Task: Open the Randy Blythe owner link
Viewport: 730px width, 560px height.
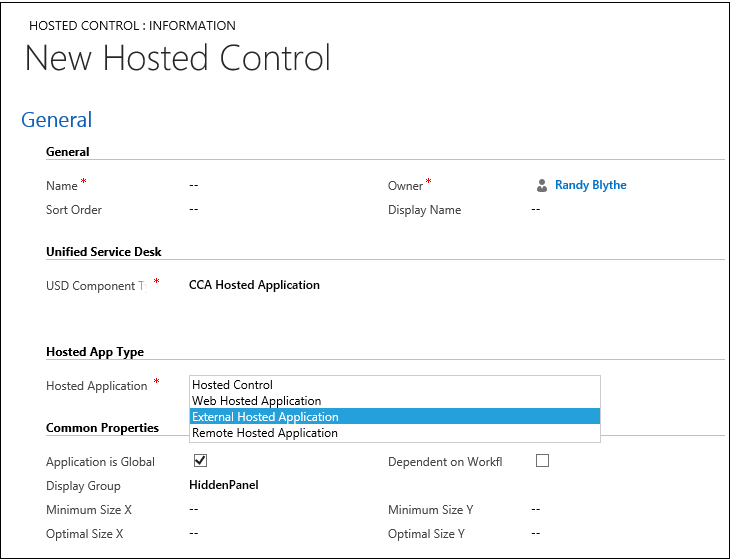Action: (x=590, y=185)
